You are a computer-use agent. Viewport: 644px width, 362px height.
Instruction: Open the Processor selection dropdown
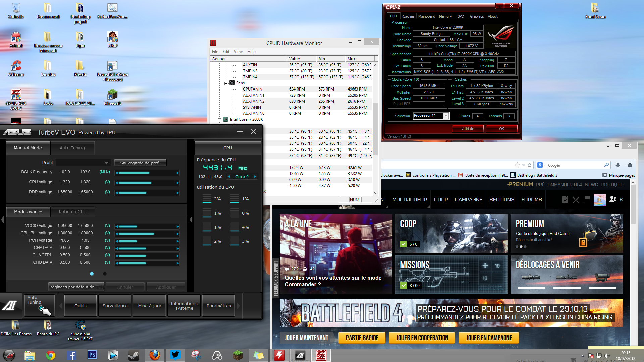[x=446, y=116]
